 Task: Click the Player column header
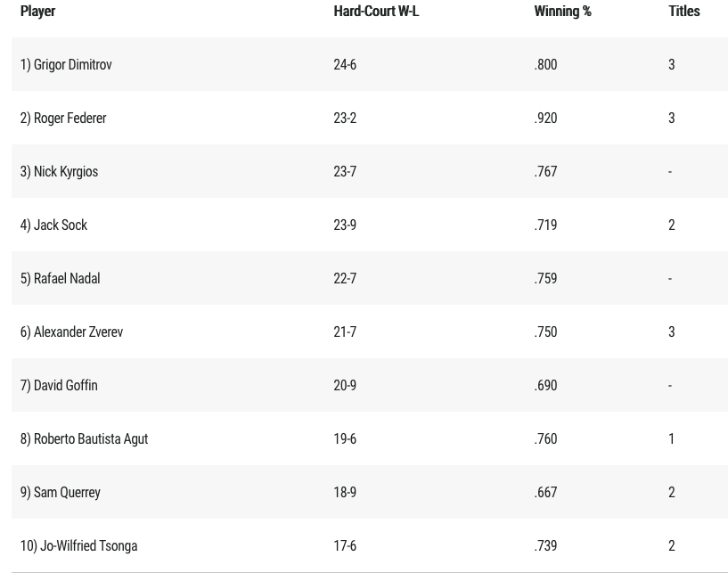37,12
